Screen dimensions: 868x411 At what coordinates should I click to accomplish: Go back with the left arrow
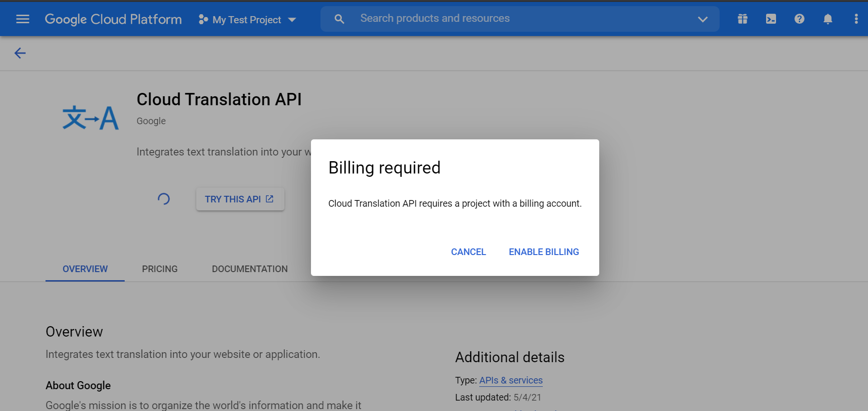[x=20, y=53]
